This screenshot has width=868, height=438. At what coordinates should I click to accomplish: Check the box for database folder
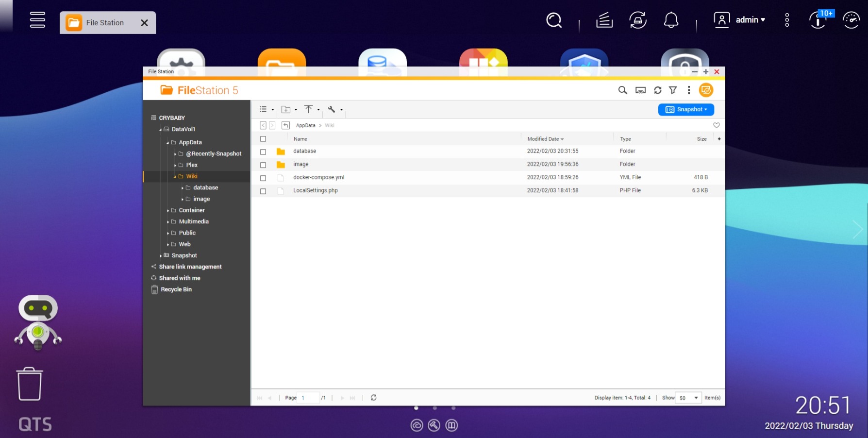[x=263, y=152]
